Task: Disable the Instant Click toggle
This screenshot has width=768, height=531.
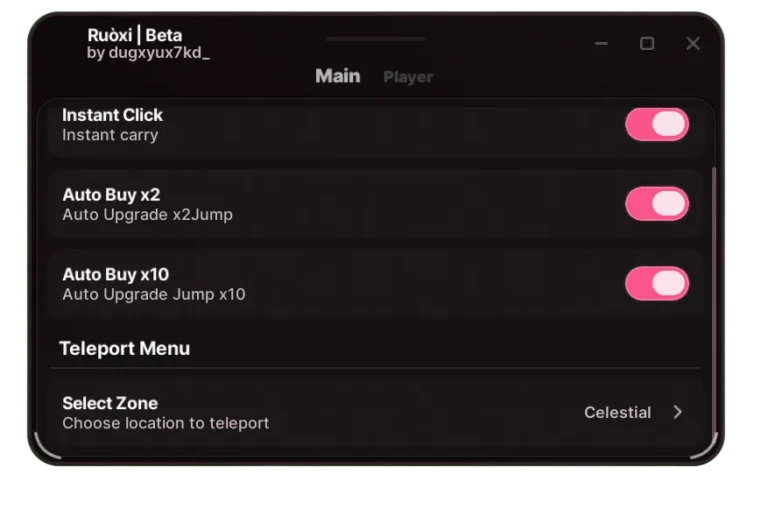Action: click(x=657, y=124)
